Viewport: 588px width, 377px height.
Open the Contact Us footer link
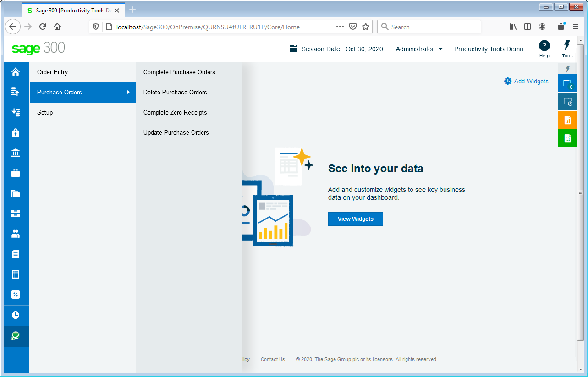273,359
